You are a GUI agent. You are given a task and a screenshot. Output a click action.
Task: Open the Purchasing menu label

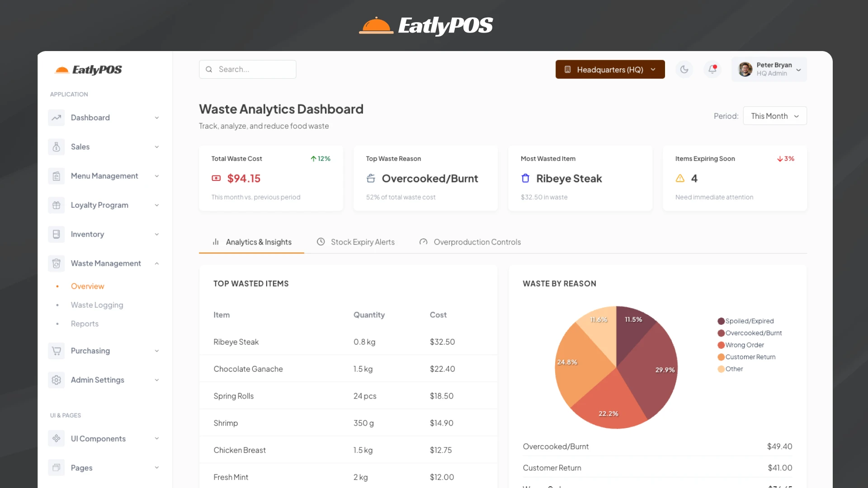(90, 351)
